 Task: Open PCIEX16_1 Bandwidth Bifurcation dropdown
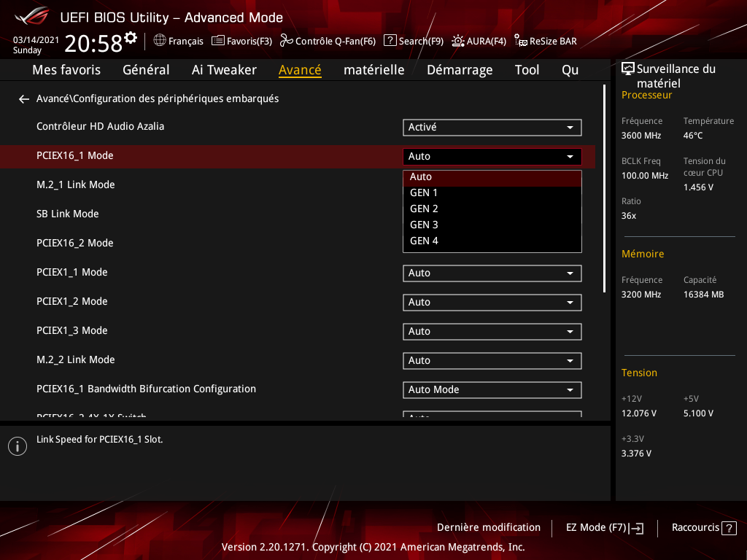click(492, 389)
